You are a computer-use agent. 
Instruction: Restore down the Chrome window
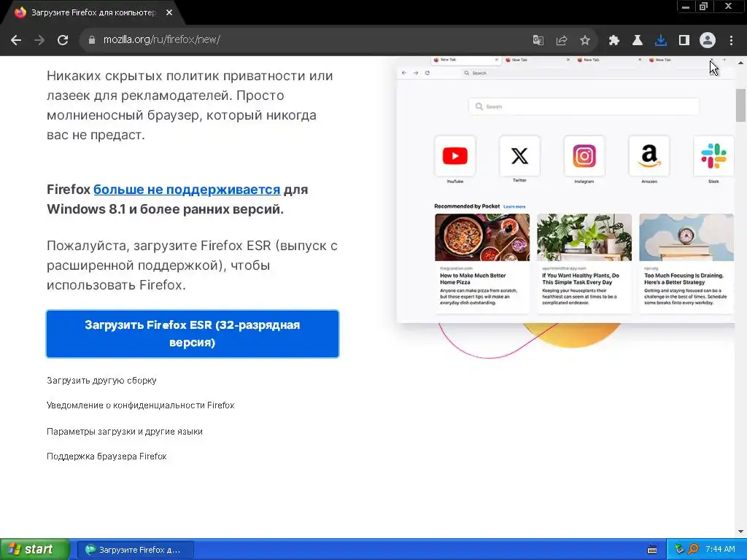point(704,7)
